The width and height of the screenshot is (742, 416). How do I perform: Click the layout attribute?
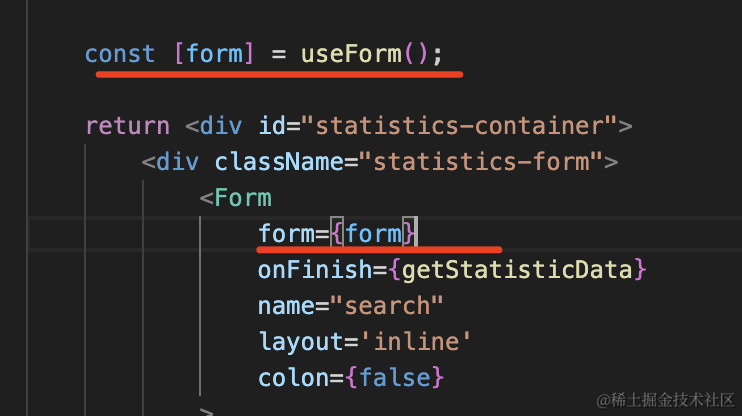coord(301,342)
